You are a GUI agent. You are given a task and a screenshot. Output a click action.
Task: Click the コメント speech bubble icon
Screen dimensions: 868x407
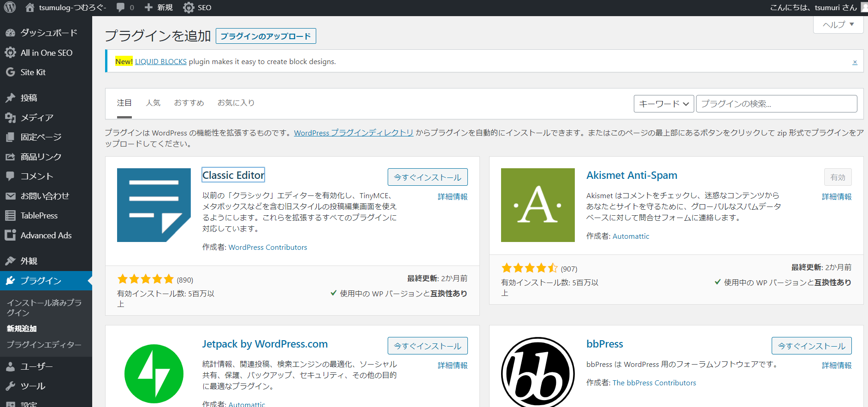(x=10, y=176)
